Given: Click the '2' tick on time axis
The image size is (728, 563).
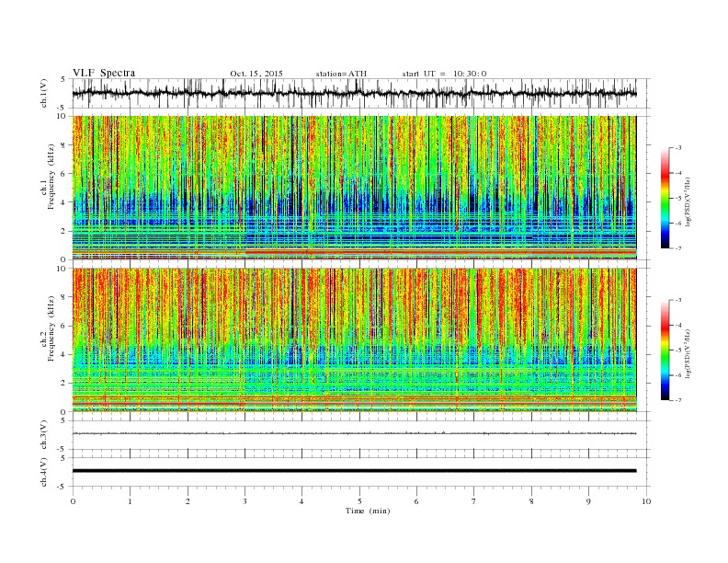Looking at the screenshot, I should 188,501.
